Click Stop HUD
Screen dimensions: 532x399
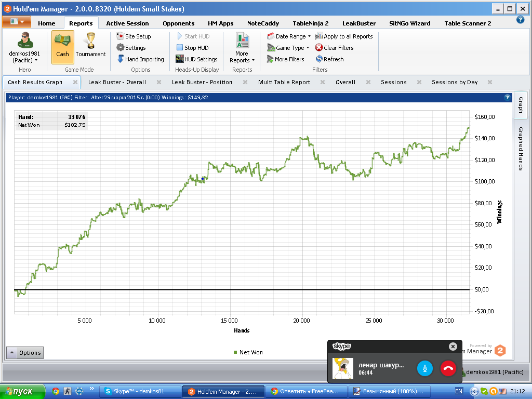click(192, 48)
